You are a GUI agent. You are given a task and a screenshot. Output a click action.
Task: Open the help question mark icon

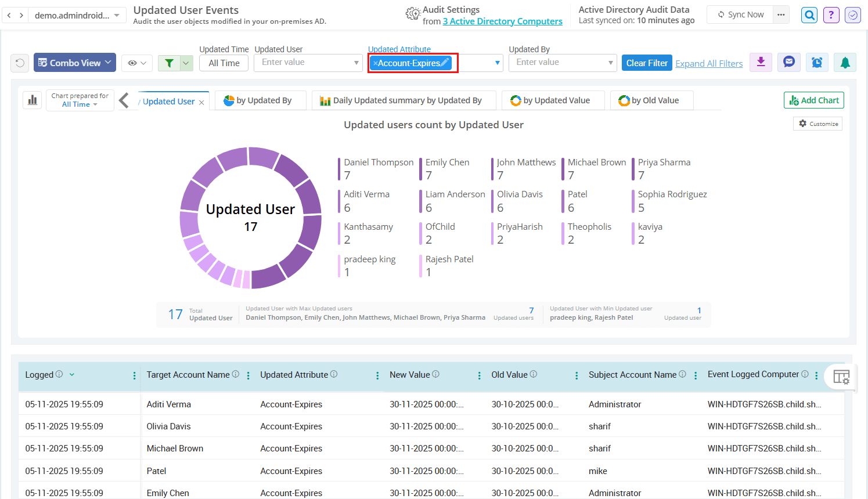[x=831, y=15]
